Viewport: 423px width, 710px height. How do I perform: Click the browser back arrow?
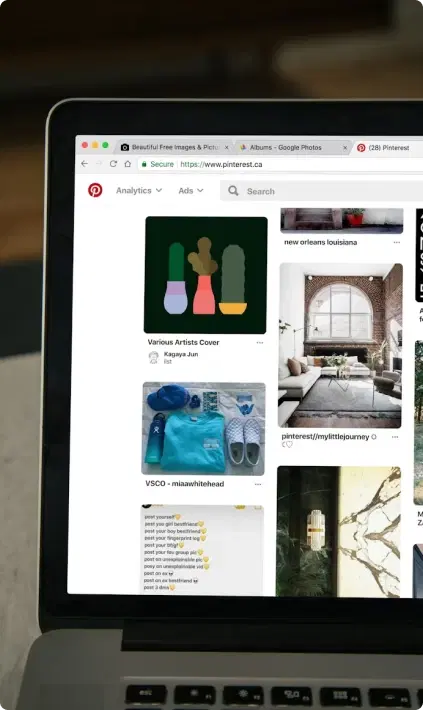tap(84, 163)
